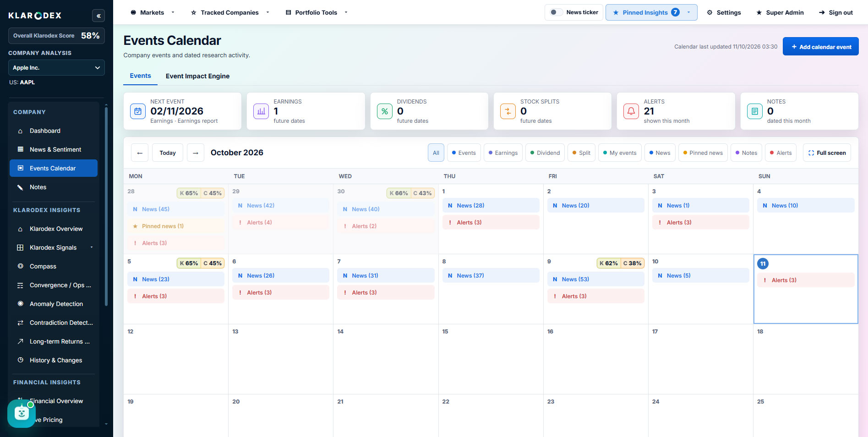The width and height of the screenshot is (868, 437).
Task: Go to previous month arrow
Action: click(140, 153)
